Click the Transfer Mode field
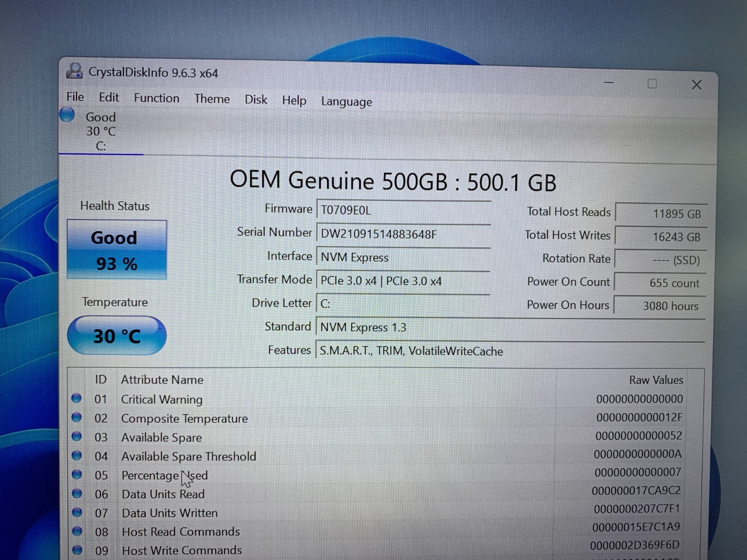Screen dimensions: 747x560 pos(403,280)
